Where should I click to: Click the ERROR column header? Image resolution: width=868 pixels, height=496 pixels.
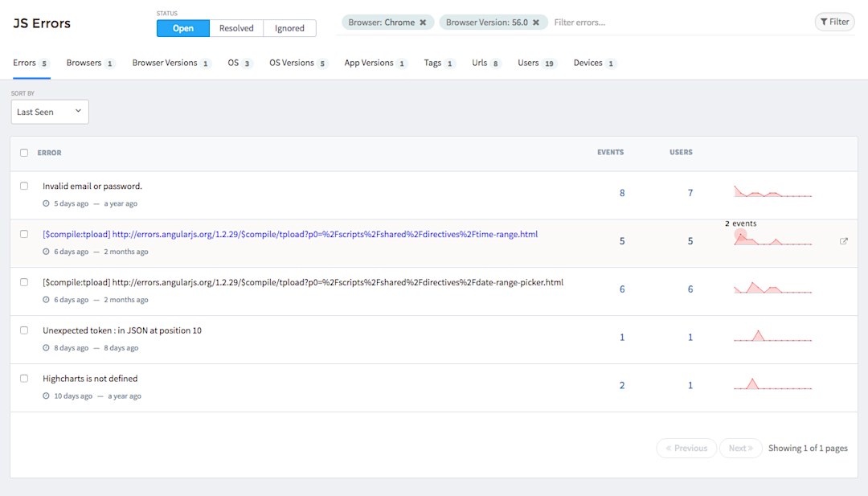[x=49, y=153]
